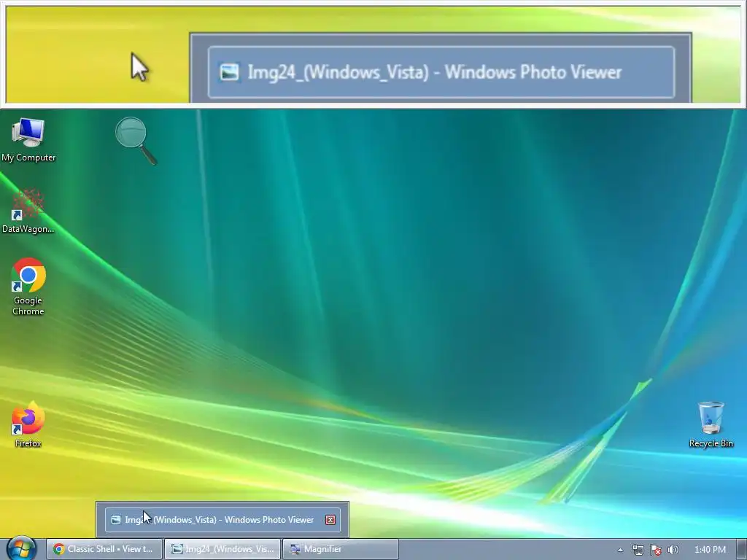This screenshot has width=747, height=560.
Task: Close the Photo Viewer preview with the red X
Action: [330, 520]
